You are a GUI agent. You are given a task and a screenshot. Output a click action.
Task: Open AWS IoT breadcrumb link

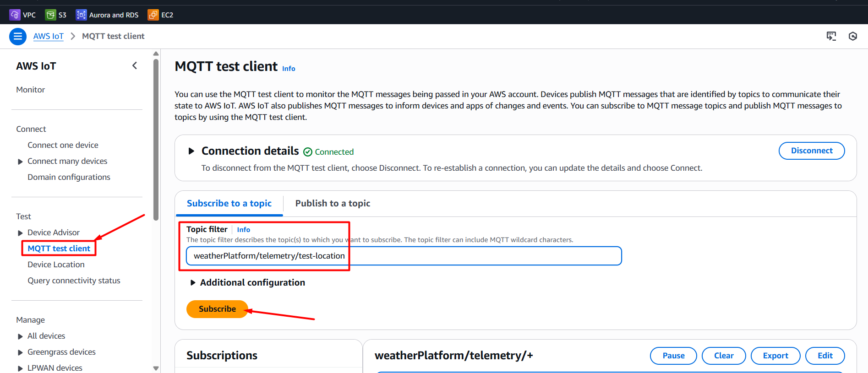pyautogui.click(x=48, y=36)
